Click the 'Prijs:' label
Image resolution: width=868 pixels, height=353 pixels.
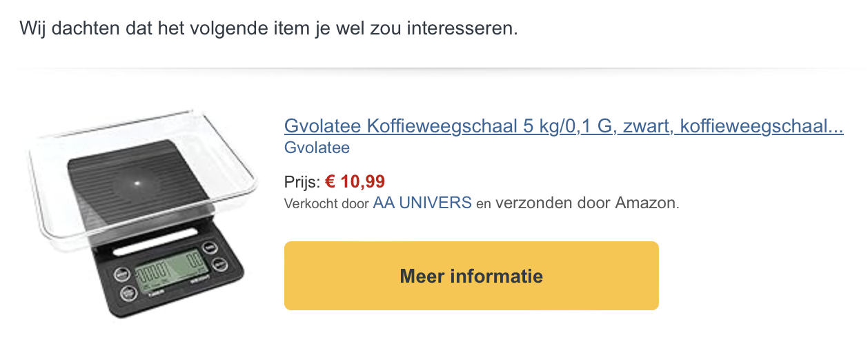point(302,183)
